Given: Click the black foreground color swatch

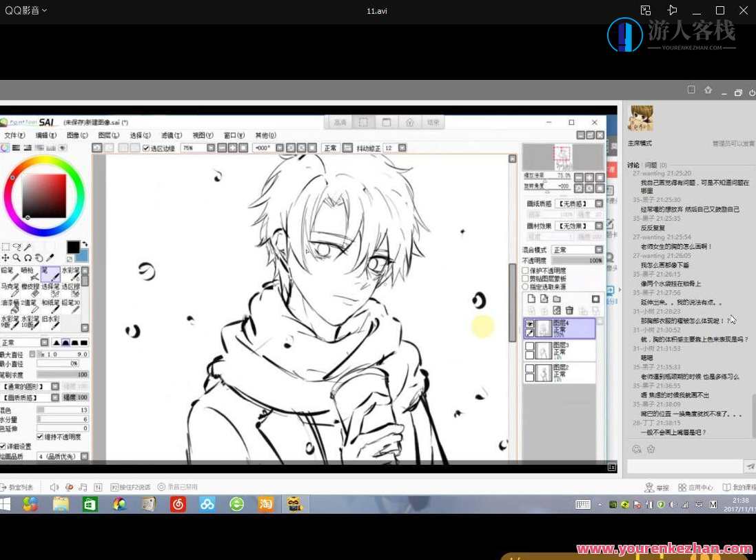Looking at the screenshot, I should click(73, 247).
